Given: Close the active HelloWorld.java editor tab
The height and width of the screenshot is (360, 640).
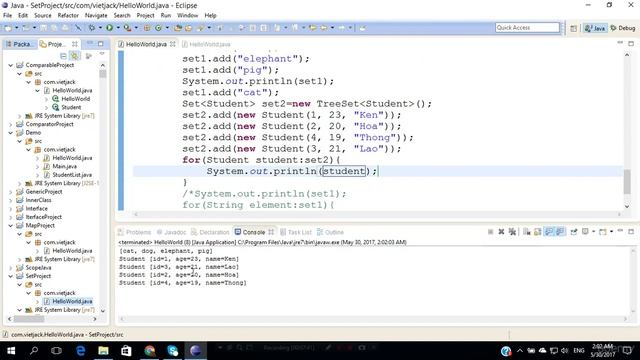Looking at the screenshot, I should 173,44.
